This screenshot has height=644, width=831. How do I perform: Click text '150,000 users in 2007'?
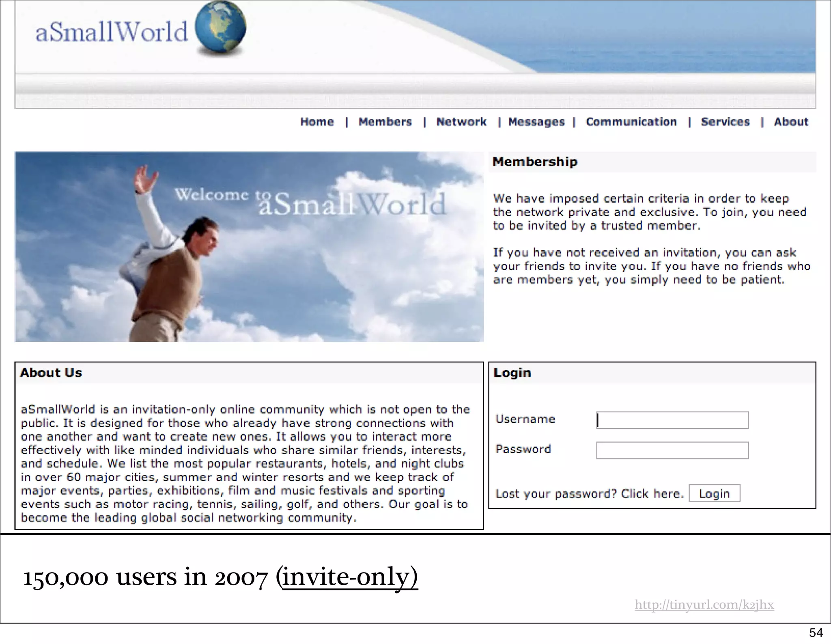[146, 577]
